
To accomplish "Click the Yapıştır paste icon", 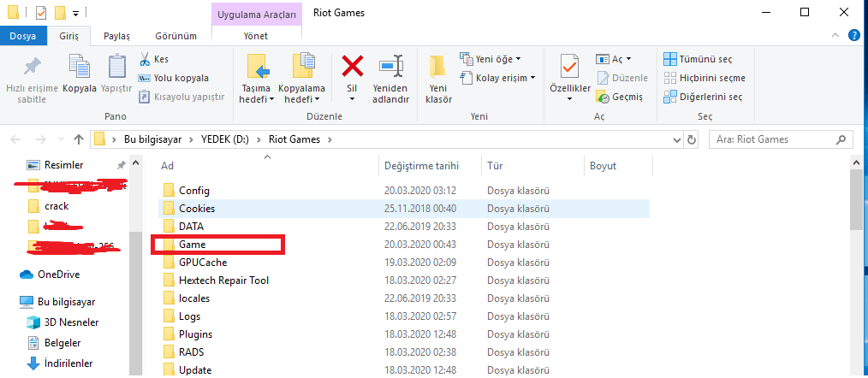I will pos(116,74).
